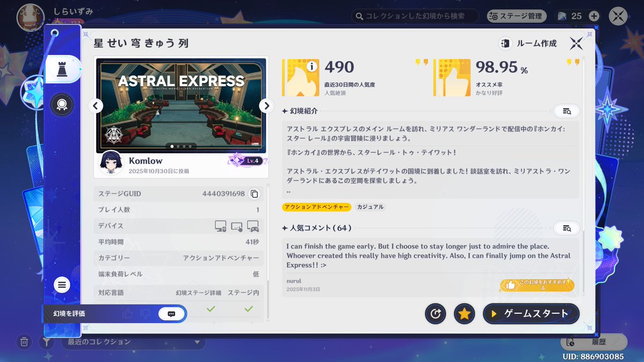Viewport: 644px width, 362px height.
Task: Click the 端末負荷レベル row
Action: point(179,274)
